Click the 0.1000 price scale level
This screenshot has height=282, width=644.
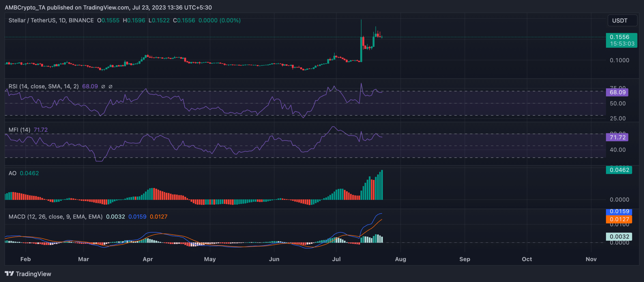(619, 60)
